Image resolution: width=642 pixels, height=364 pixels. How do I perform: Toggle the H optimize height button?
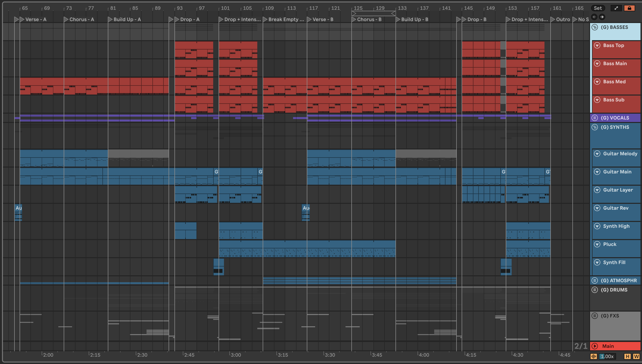pos(628,356)
